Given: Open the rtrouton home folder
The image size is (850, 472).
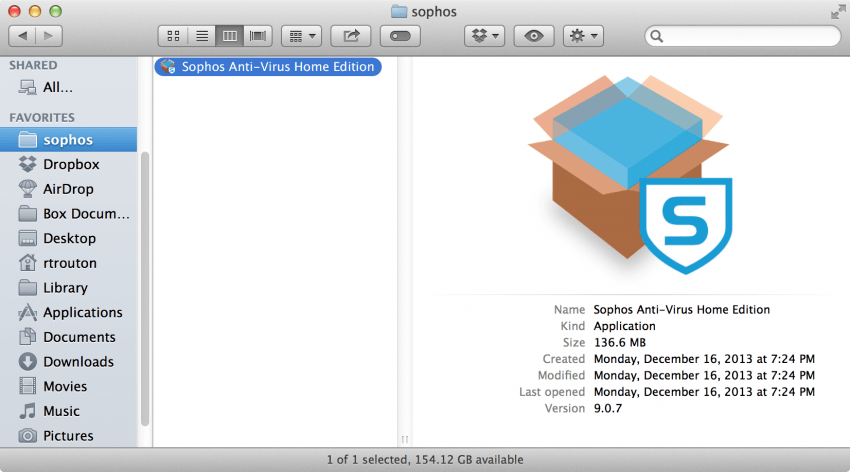Looking at the screenshot, I should (68, 263).
